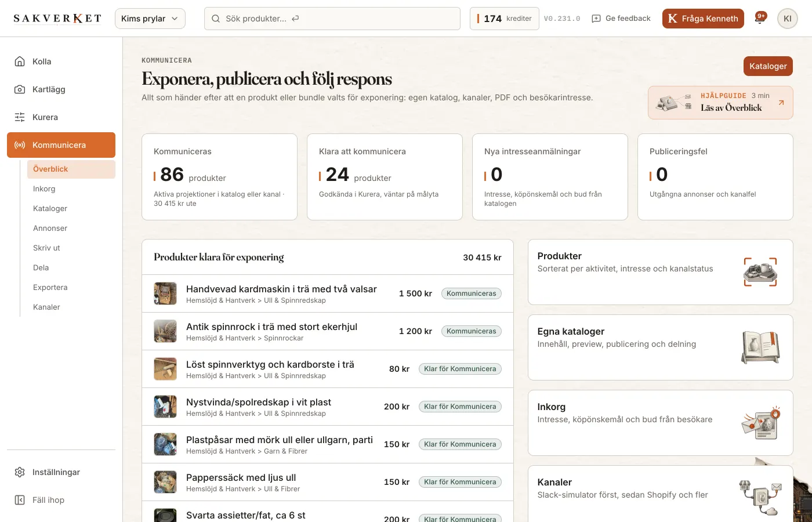The height and width of the screenshot is (522, 812).
Task: Select Kanaler in the sidebar
Action: (46, 307)
